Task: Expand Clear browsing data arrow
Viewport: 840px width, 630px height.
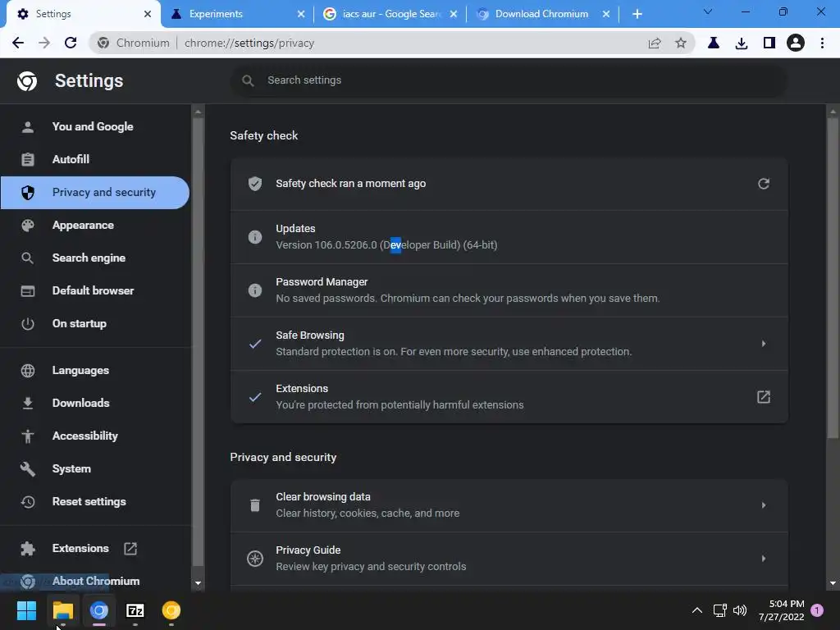Action: coord(764,504)
